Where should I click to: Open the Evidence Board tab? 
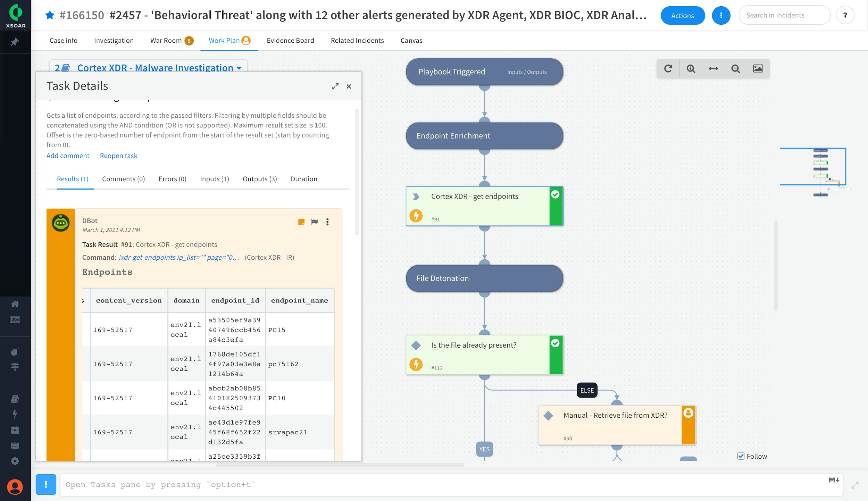(x=290, y=40)
